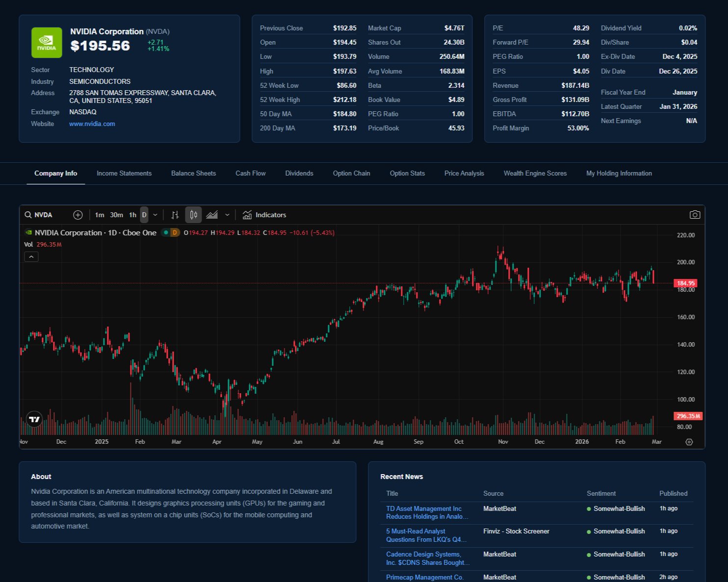728x582 pixels.
Task: Collapse the volume legend with the caret
Action: coord(31,256)
